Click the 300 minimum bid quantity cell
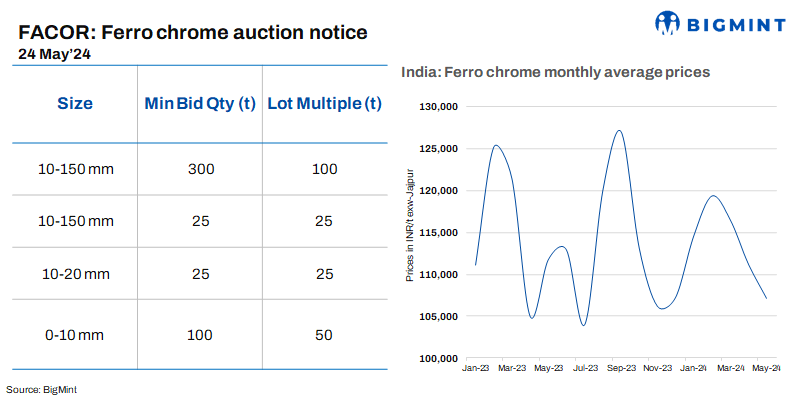Image resolution: width=804 pixels, height=401 pixels. pos(200,169)
